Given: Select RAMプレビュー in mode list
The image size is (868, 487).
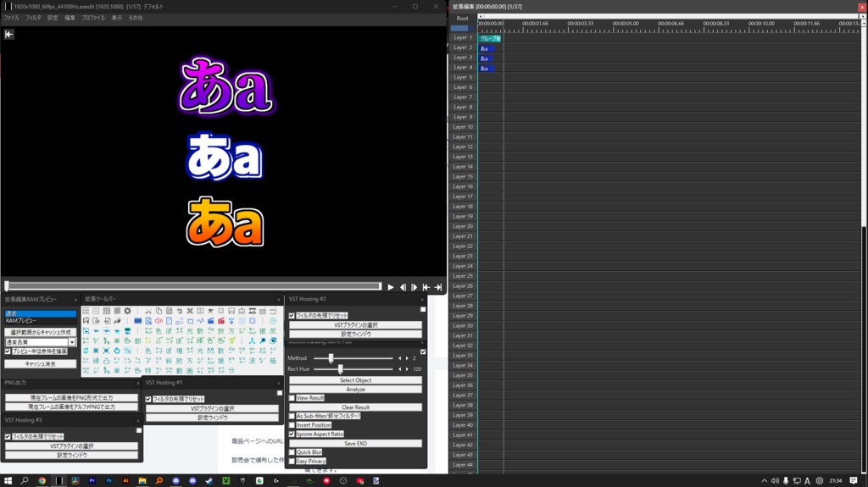Looking at the screenshot, I should click(41, 321).
